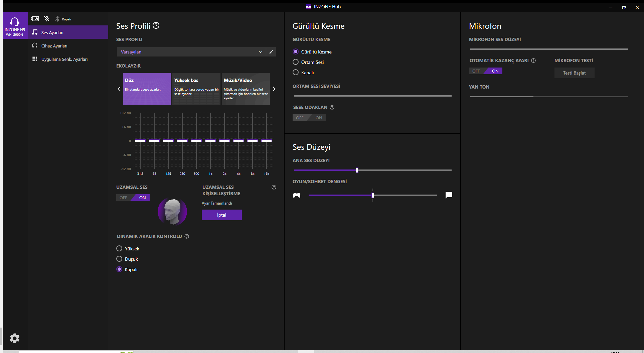This screenshot has width=644, height=353.
Task: Click the Oyun/Sohbet Dengesi slider handle
Action: 373,195
